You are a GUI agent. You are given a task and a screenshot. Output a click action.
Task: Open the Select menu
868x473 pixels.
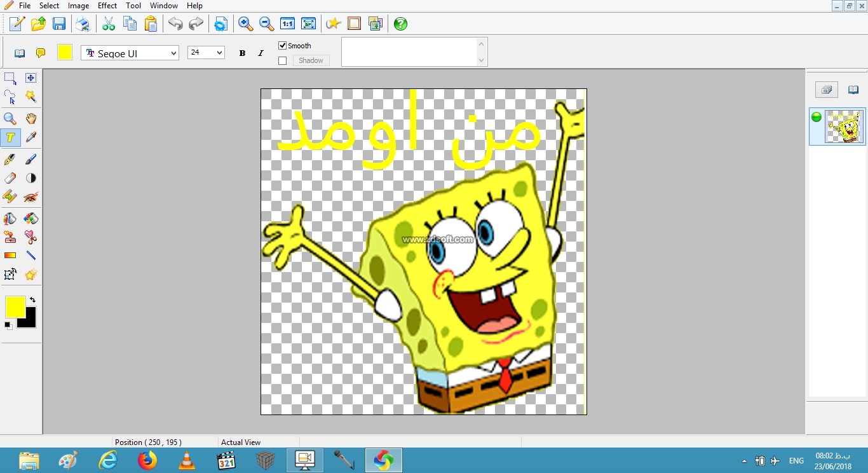click(49, 6)
